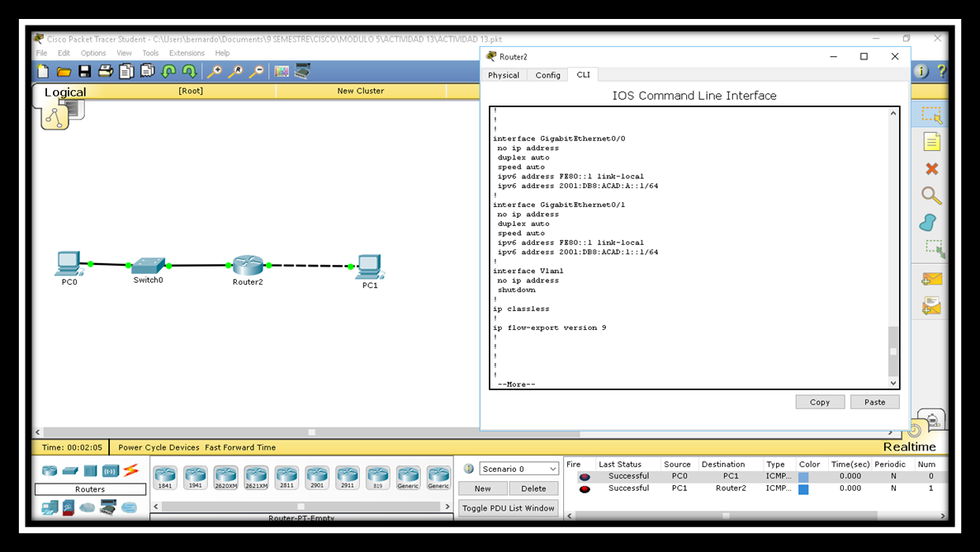Click the Realtime mode tab
Screen dimensions: 980x552
click(x=909, y=446)
